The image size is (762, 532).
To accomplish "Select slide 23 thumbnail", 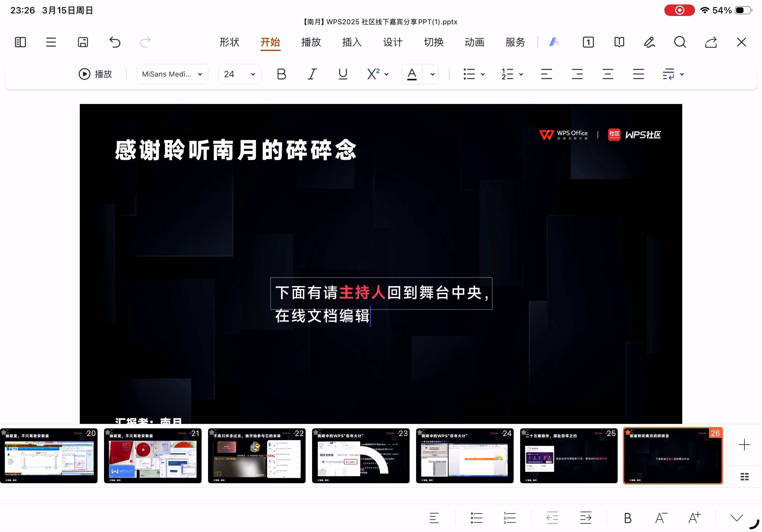I will [x=361, y=455].
